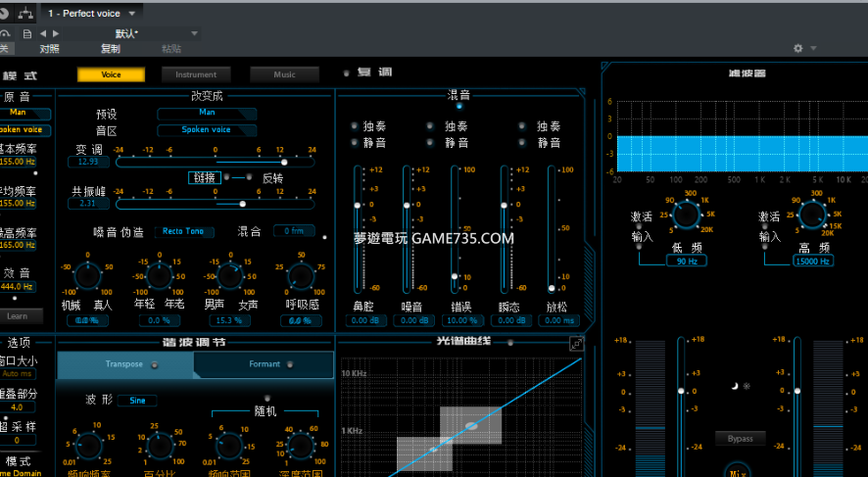Image resolution: width=868 pixels, height=477 pixels.
Task: Open the Recto Tono noise dropdown
Action: coord(183,231)
